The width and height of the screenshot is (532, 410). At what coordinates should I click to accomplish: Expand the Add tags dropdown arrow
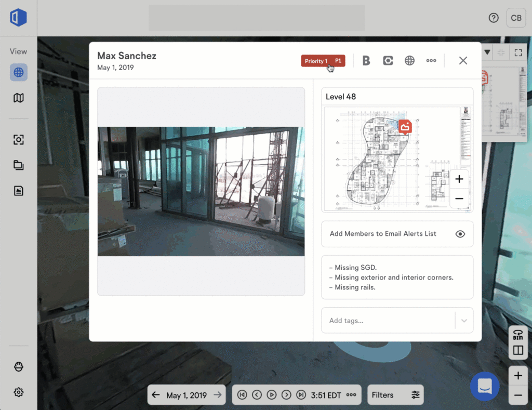(x=464, y=321)
